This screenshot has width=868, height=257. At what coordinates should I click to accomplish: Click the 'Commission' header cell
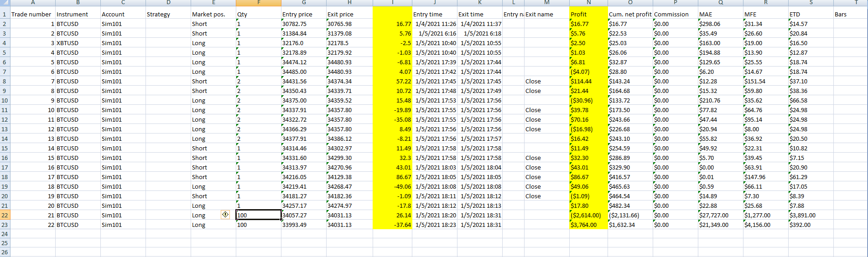click(x=675, y=14)
